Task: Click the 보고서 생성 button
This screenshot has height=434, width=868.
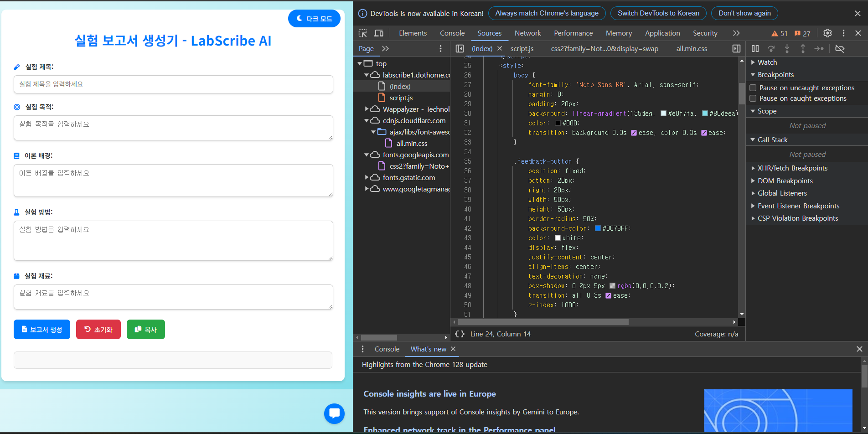Action: (42, 330)
